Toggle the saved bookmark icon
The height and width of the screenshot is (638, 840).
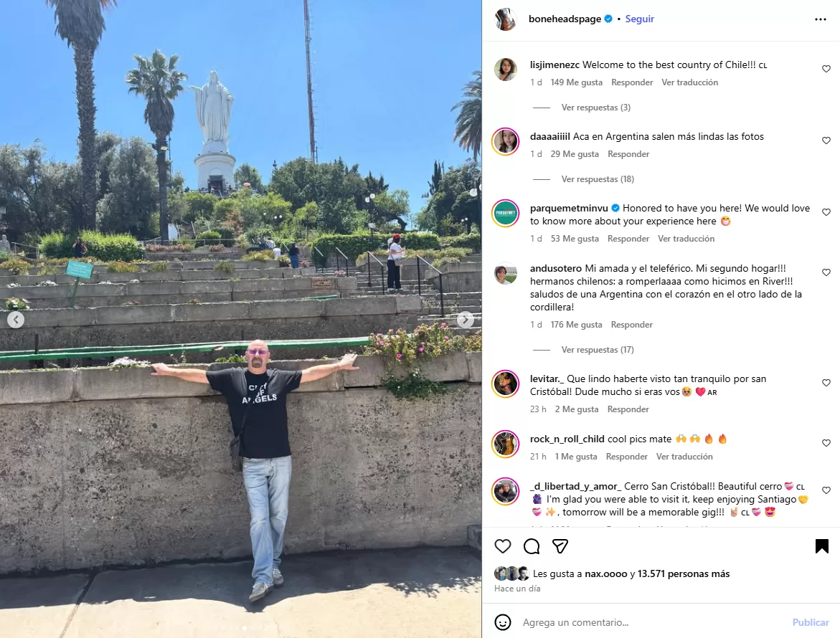tap(822, 546)
